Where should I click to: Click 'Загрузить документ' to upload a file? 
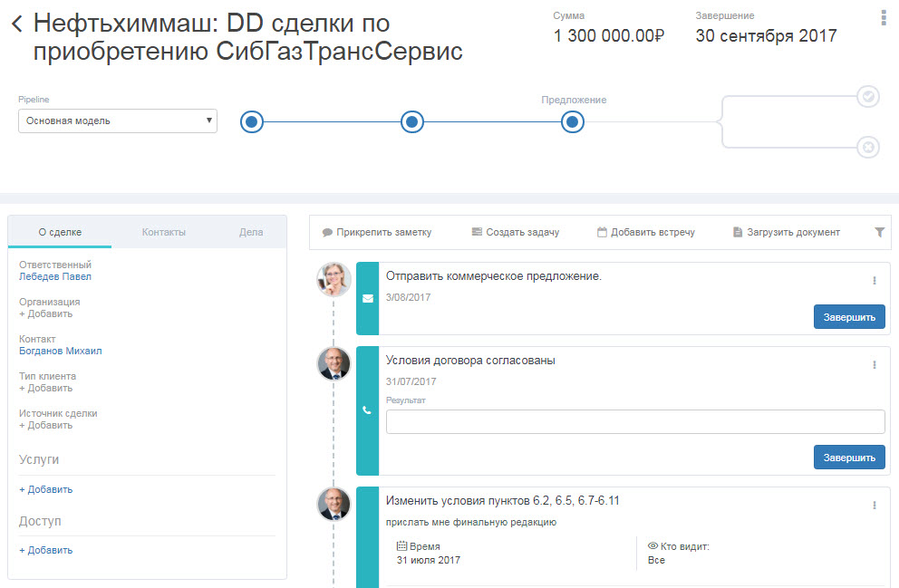coord(786,233)
